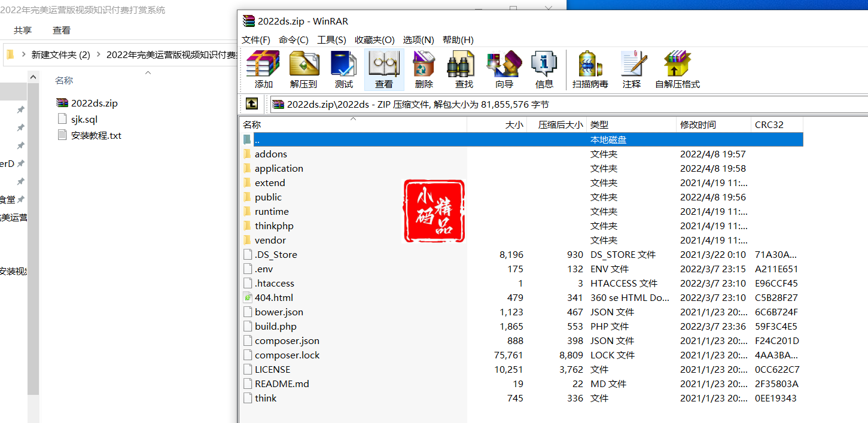This screenshot has height=423, width=868.
Task: Click the Explorer navigation pane vertical scrollbar
Action: pos(33,239)
